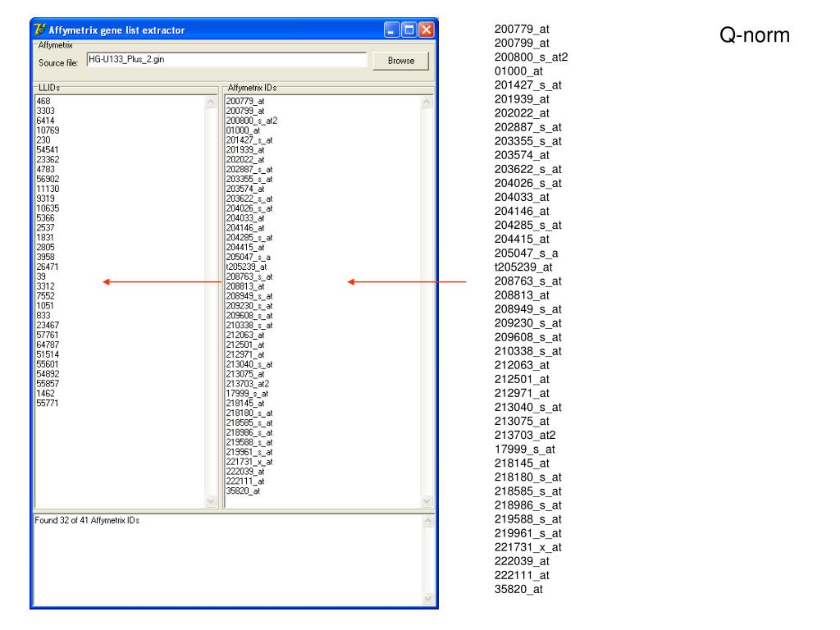Select LLID 5366 in the LLIDs list
The height and width of the screenshot is (630, 840).
point(46,218)
